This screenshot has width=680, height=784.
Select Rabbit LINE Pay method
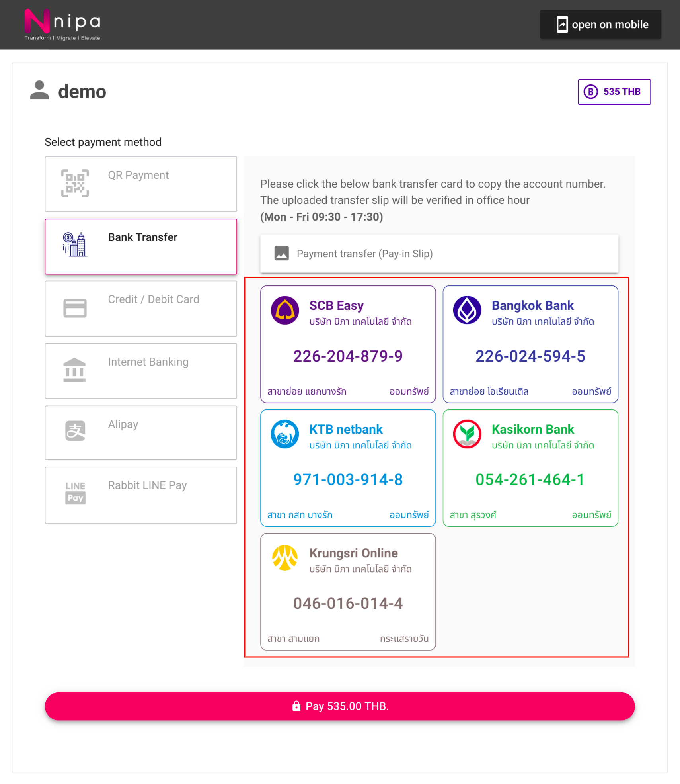point(141,495)
